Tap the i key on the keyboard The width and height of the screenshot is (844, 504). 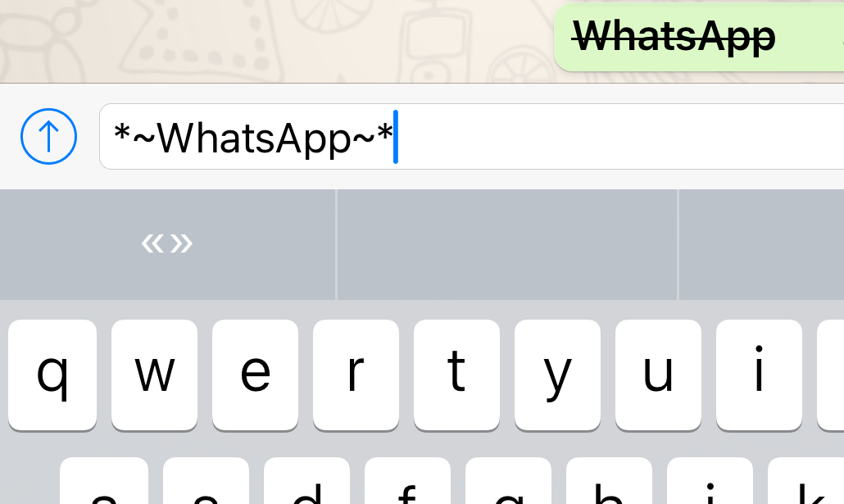(759, 375)
